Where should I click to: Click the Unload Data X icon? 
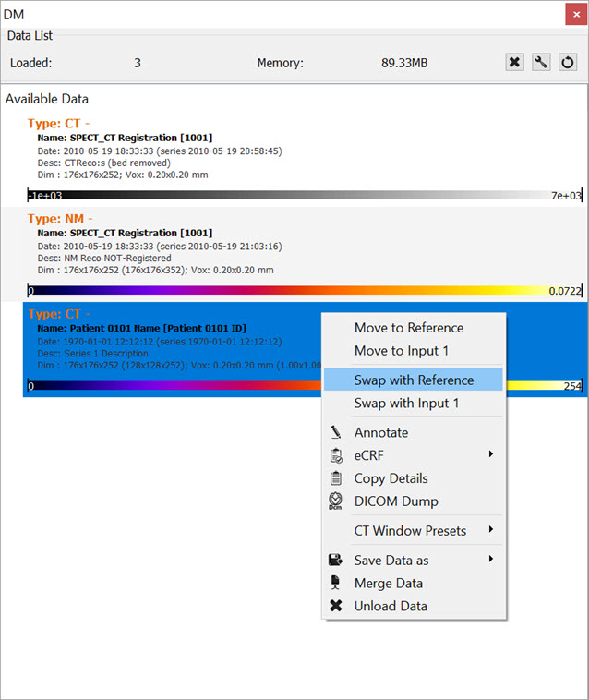pos(336,606)
